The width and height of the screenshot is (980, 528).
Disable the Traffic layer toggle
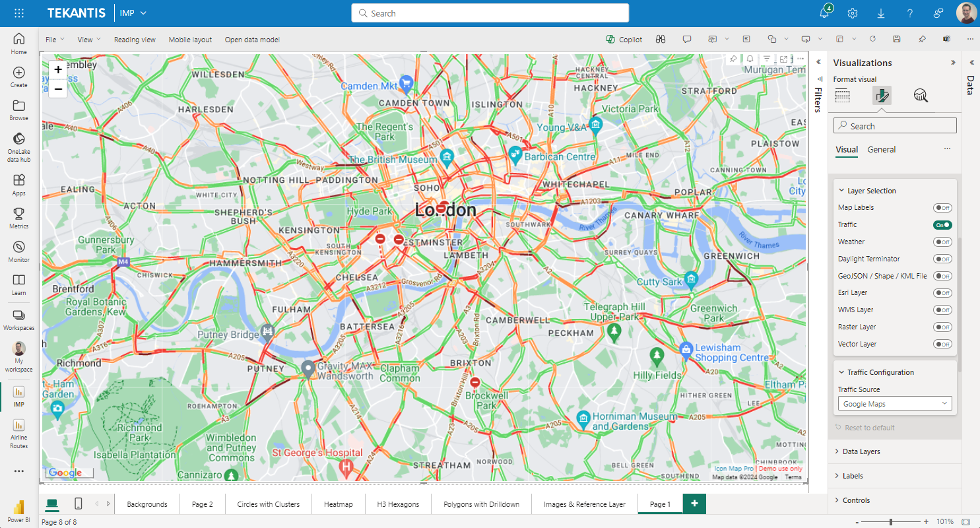pyautogui.click(x=942, y=224)
